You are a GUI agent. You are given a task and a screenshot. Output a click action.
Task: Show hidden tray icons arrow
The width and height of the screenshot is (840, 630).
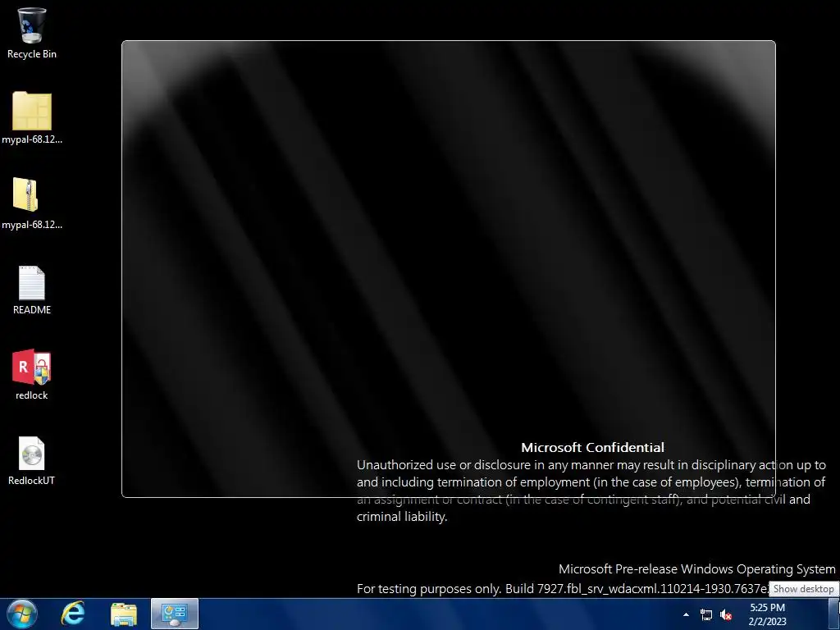(x=686, y=614)
